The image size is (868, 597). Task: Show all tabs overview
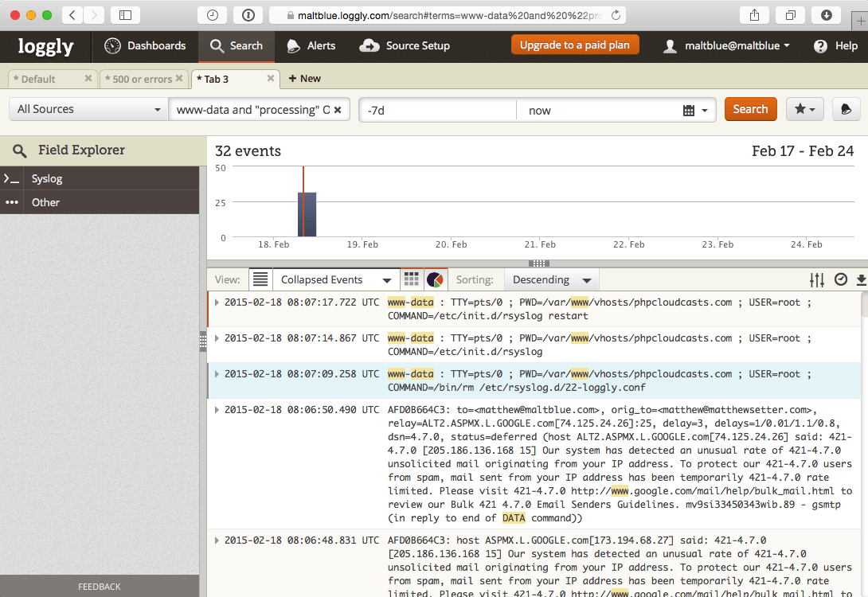[x=791, y=15]
